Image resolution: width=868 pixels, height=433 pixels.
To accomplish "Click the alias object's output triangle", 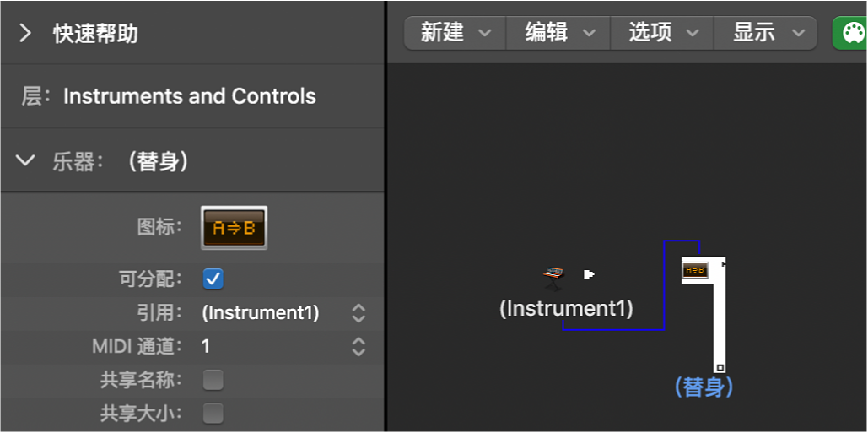I will (724, 264).
